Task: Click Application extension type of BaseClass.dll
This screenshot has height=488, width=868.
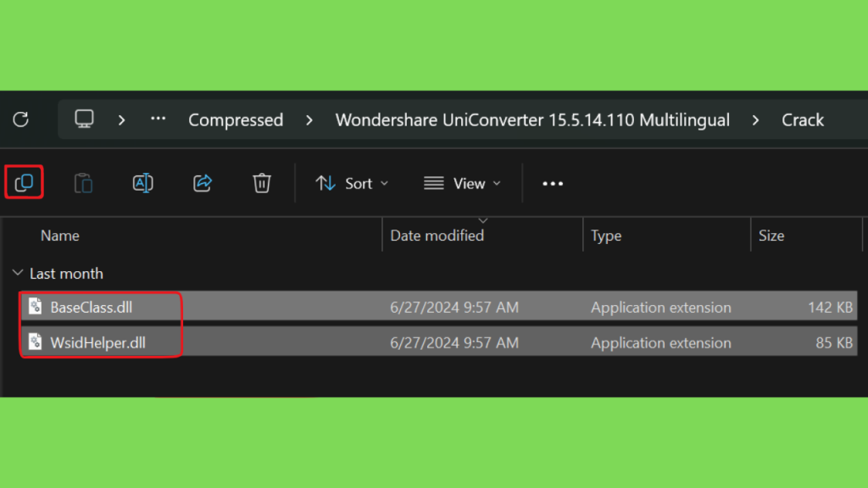Action: point(661,307)
